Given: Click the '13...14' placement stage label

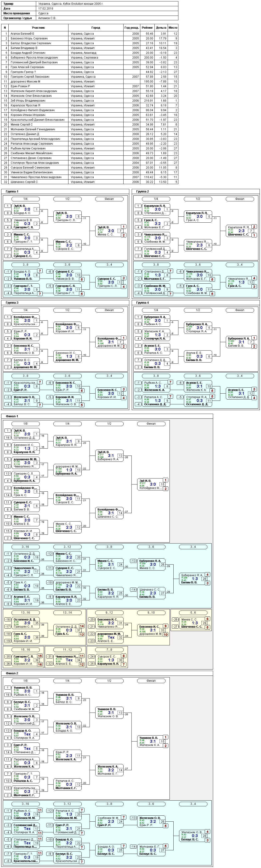Looking at the screenshot, I should 68,613.
